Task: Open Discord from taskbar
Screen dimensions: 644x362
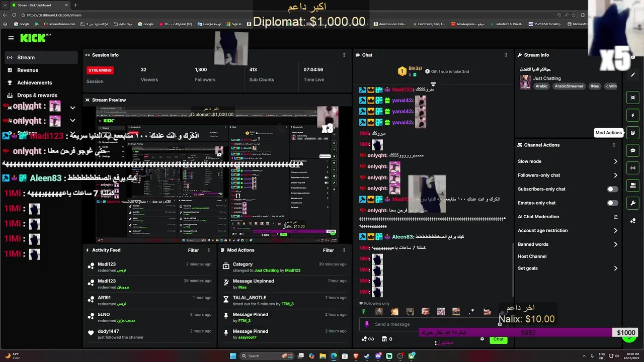Action: 378,356
